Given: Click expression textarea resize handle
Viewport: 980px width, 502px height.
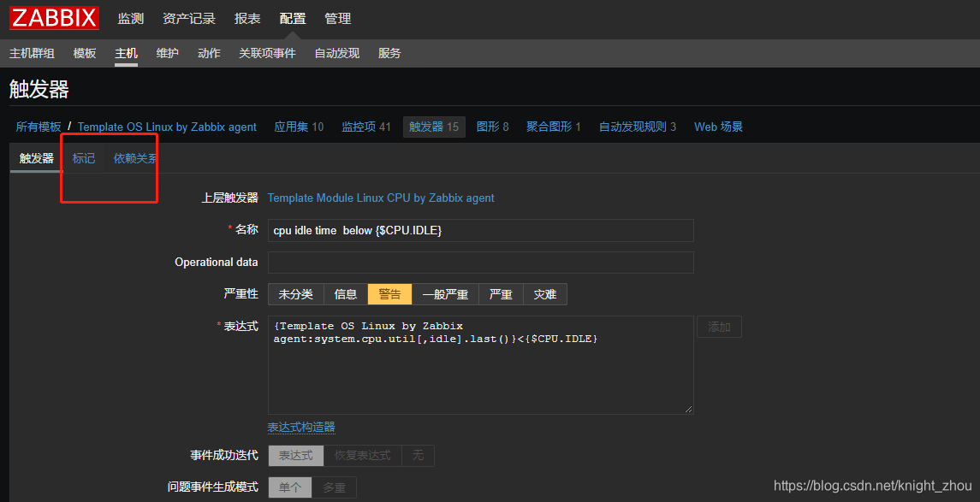Looking at the screenshot, I should click(x=688, y=409).
